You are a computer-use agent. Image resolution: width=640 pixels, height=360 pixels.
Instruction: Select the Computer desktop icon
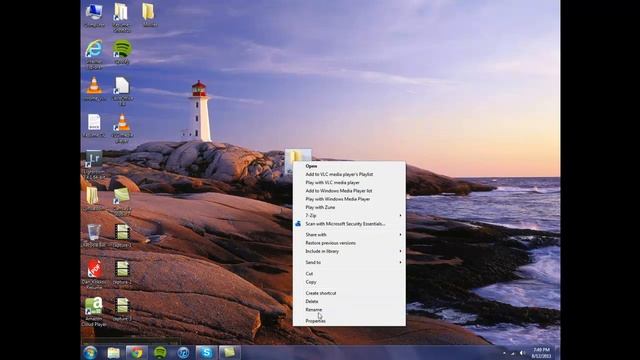point(94,16)
